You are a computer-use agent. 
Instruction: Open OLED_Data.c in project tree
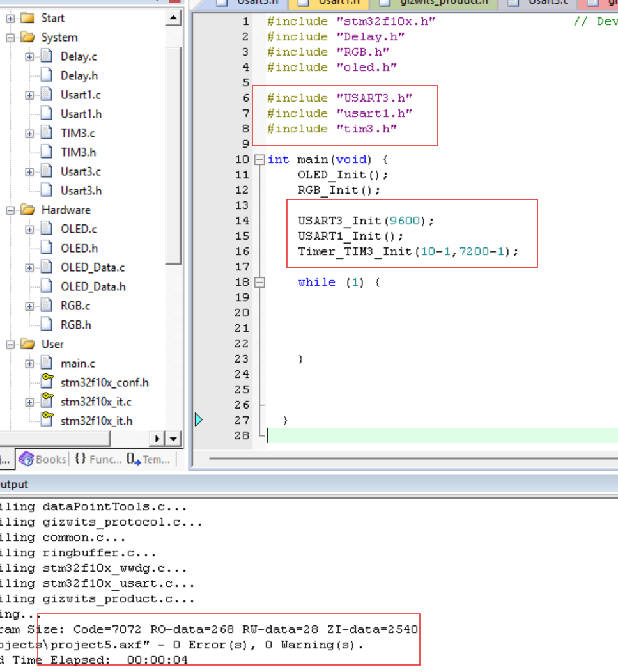[93, 268]
